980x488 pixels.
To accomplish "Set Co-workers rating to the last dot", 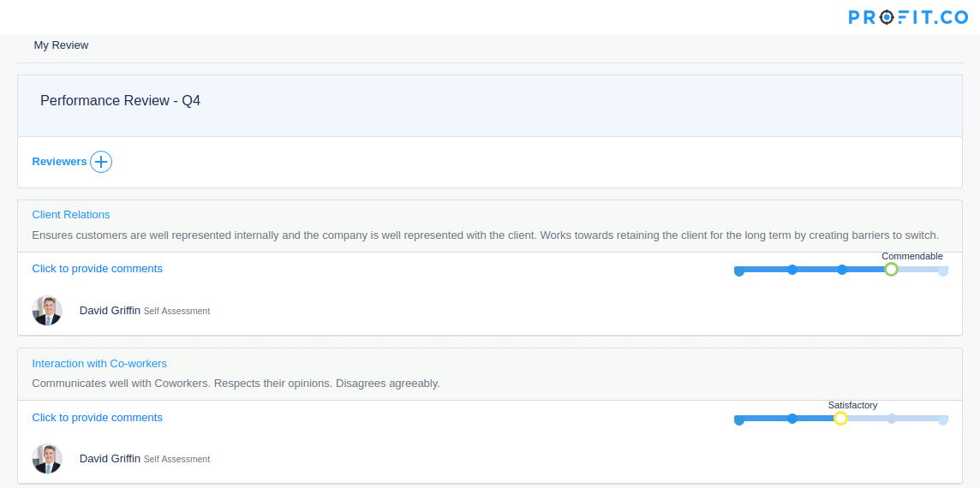I will (x=943, y=420).
